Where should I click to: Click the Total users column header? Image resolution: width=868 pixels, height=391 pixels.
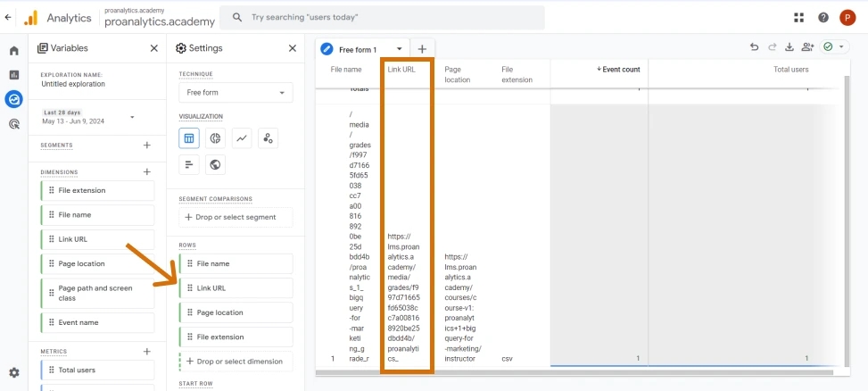[791, 70]
